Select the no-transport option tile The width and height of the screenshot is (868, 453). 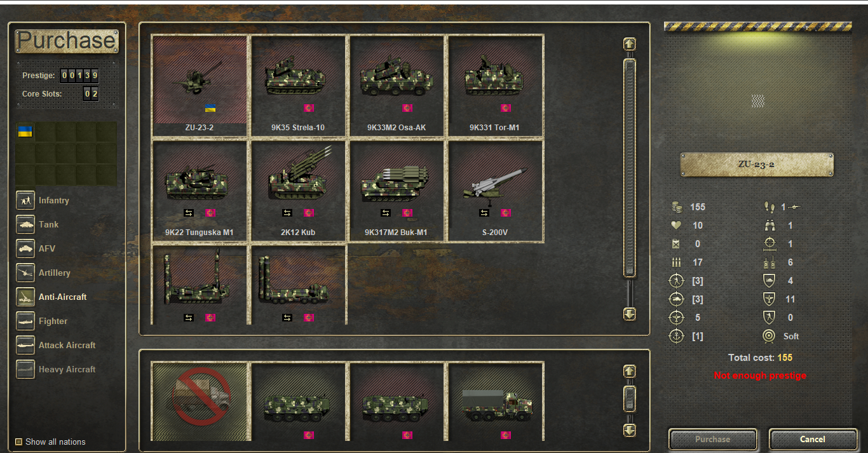coord(201,402)
